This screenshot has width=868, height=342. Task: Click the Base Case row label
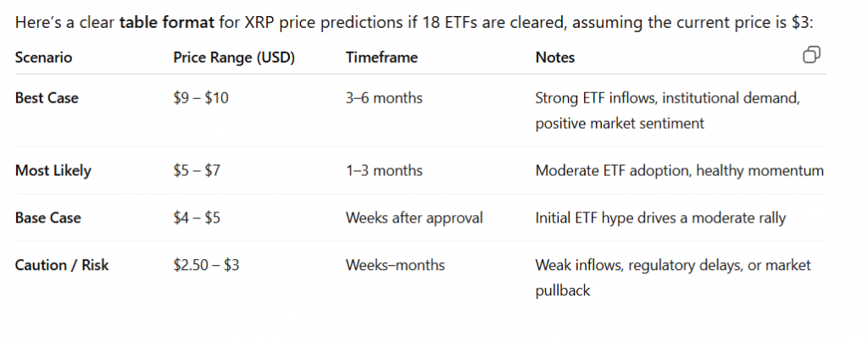47,218
